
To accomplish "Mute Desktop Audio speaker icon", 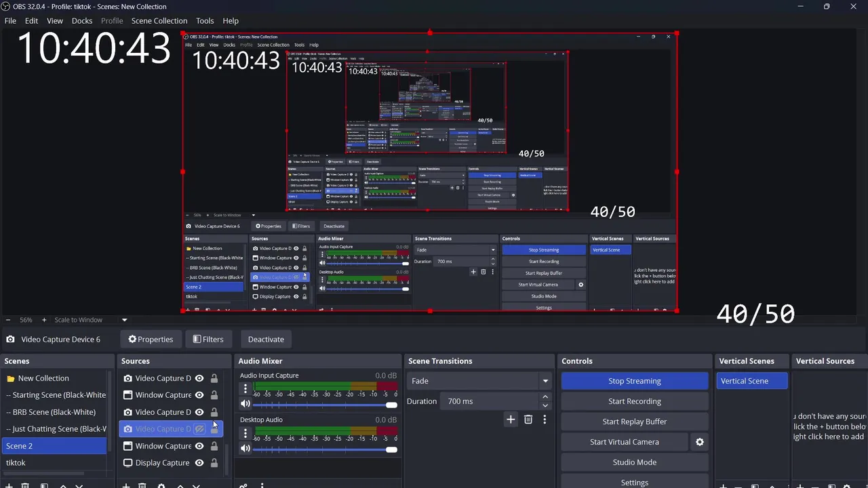I will tap(245, 448).
